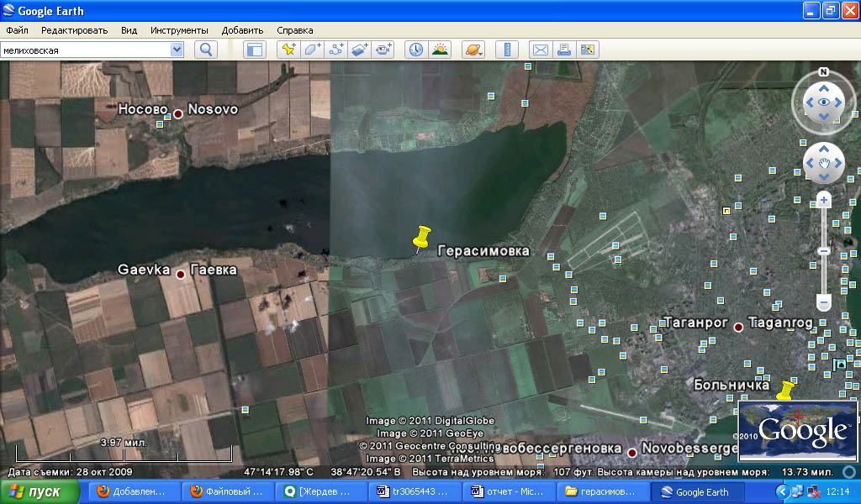Viewport: 861px width, 504px height.
Task: Click the Google Earth taskbar item
Action: (x=697, y=492)
